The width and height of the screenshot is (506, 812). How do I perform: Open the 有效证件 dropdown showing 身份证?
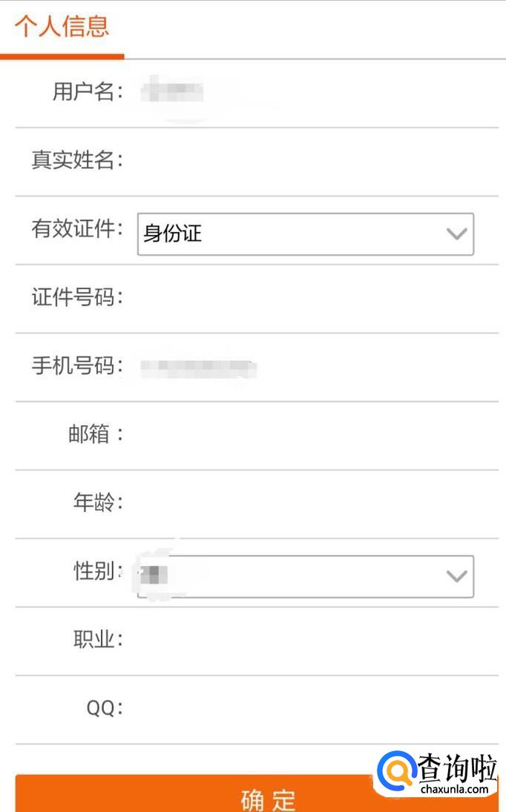297,234
